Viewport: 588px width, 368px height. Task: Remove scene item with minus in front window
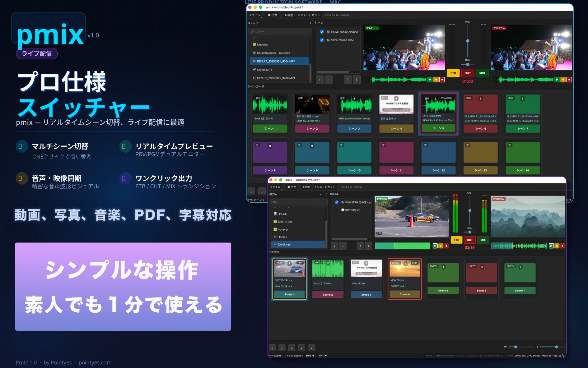click(x=343, y=246)
